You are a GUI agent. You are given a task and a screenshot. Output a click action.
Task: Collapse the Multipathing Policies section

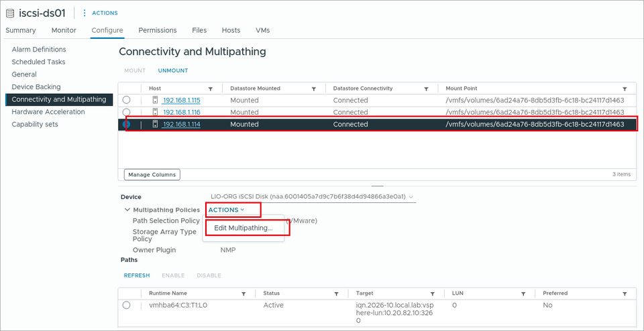click(127, 210)
